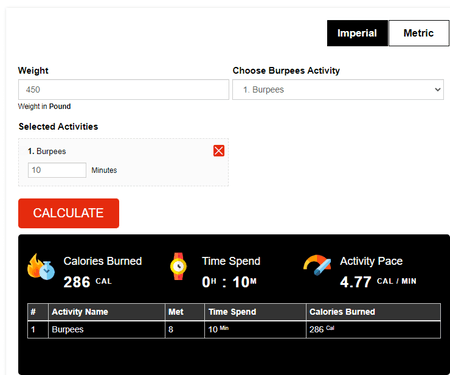Click the '10 Min' table cell
Screen dimensions: 450x375
pyautogui.click(x=255, y=330)
